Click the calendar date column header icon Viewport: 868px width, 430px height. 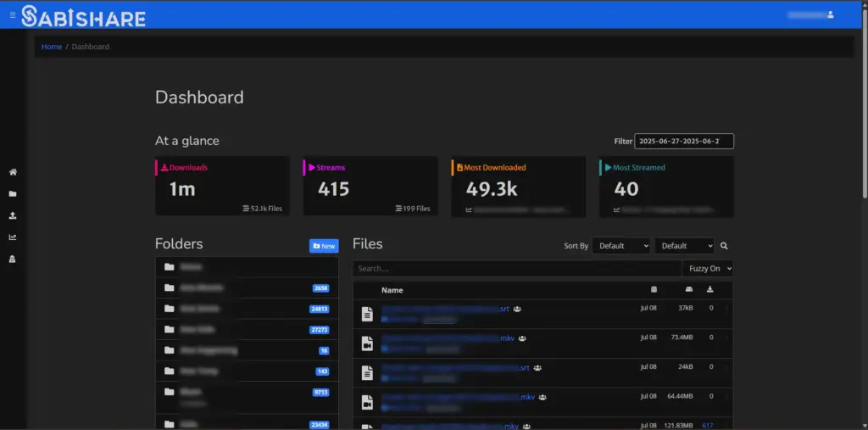pyautogui.click(x=653, y=290)
